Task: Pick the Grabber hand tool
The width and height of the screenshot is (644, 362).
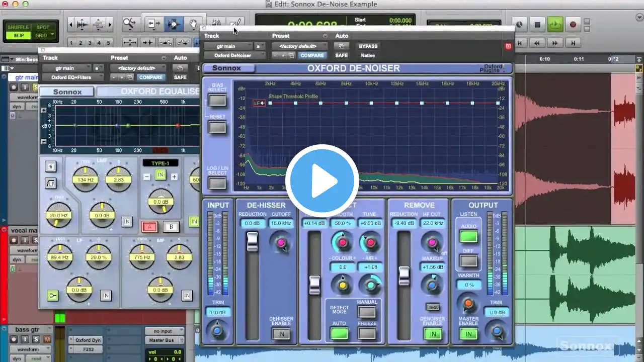Action: pyautogui.click(x=193, y=24)
